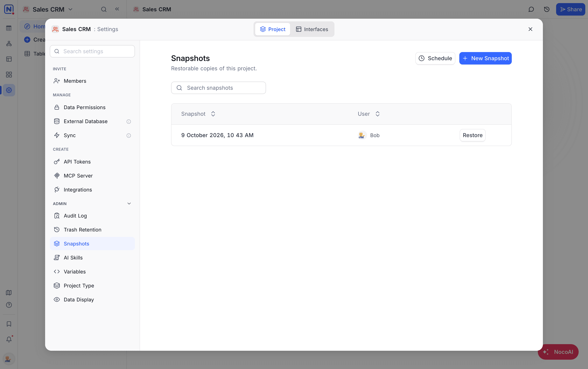Click the Schedule button
Image resolution: width=588 pixels, height=369 pixels.
tap(435, 58)
